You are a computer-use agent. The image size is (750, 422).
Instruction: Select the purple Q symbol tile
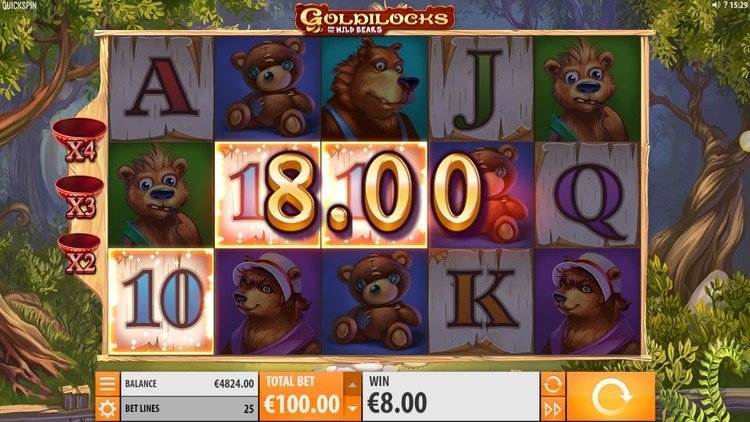tap(588, 195)
